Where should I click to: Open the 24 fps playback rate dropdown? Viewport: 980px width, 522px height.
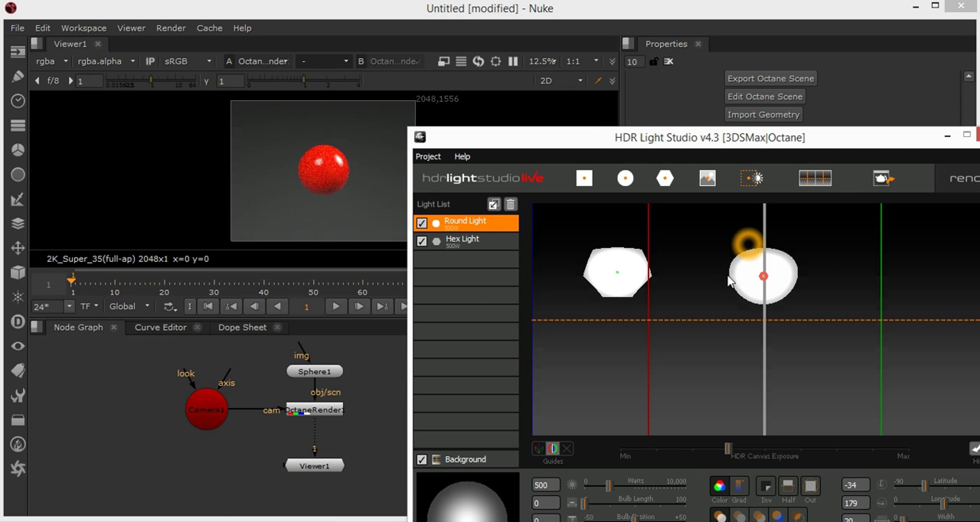(x=53, y=307)
